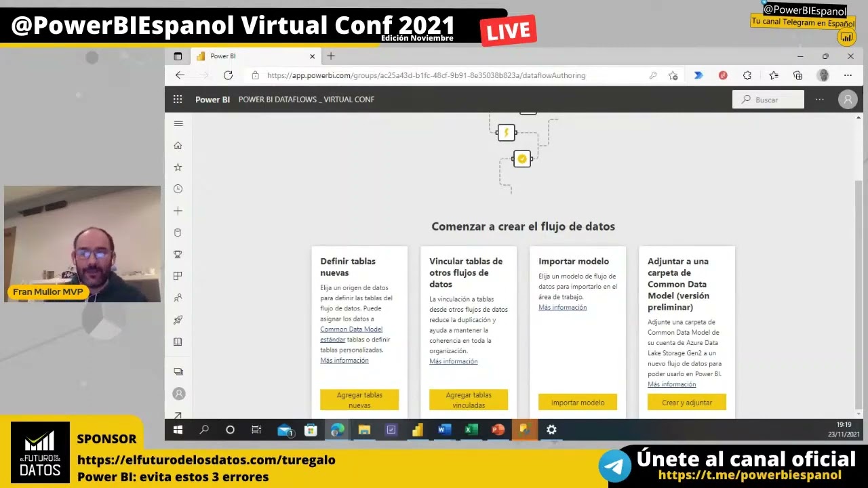Open Deployment pipelines rocket icon
This screenshot has width=868, height=488.
178,320
